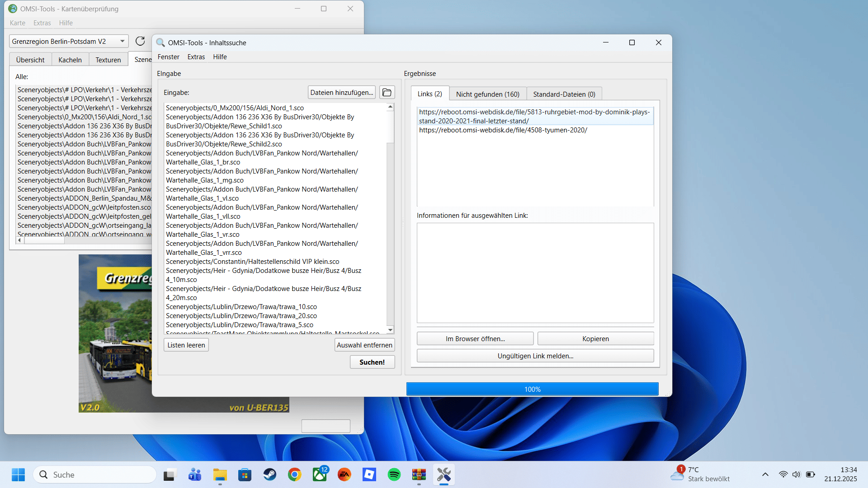868x488 pixels.
Task: Click the refresh map icon
Action: 140,41
